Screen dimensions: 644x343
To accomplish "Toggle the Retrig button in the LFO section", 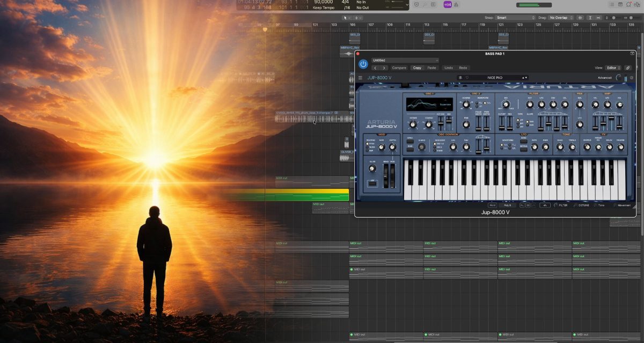I will pyautogui.click(x=524, y=149).
